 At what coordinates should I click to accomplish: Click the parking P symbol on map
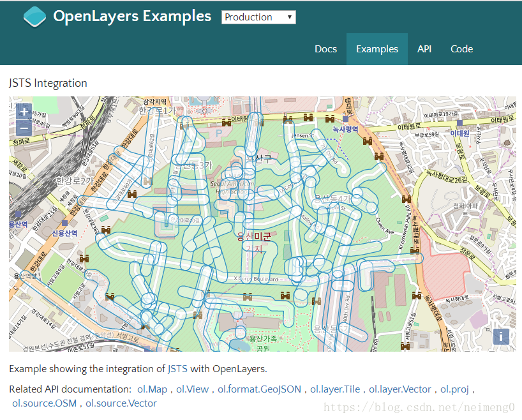219,133
